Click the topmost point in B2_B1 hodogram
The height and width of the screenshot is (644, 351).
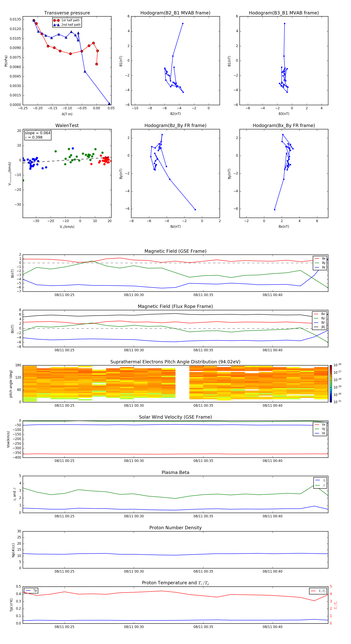183,23
